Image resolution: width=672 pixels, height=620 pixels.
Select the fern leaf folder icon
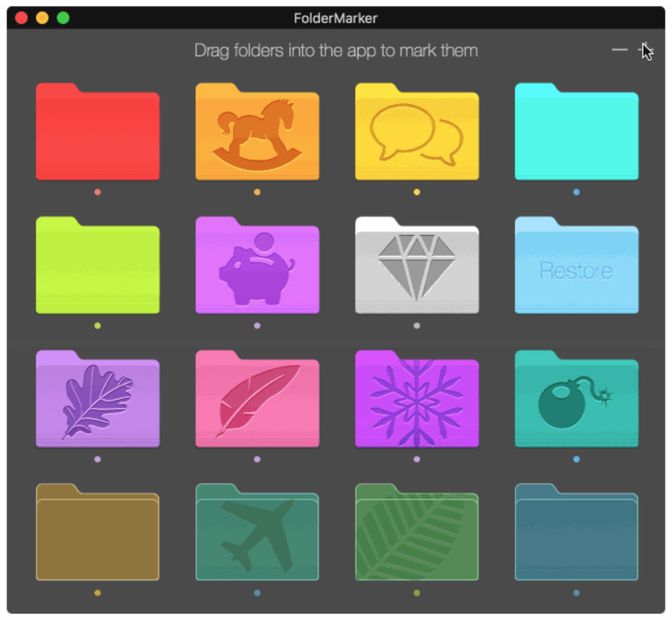coord(417,535)
